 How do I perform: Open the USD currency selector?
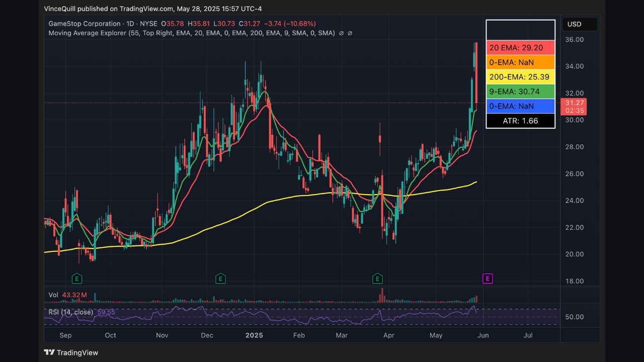[580, 24]
